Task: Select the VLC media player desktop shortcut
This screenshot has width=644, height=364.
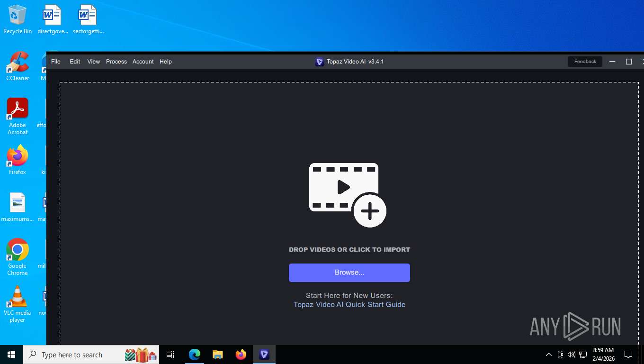Action: 18,304
